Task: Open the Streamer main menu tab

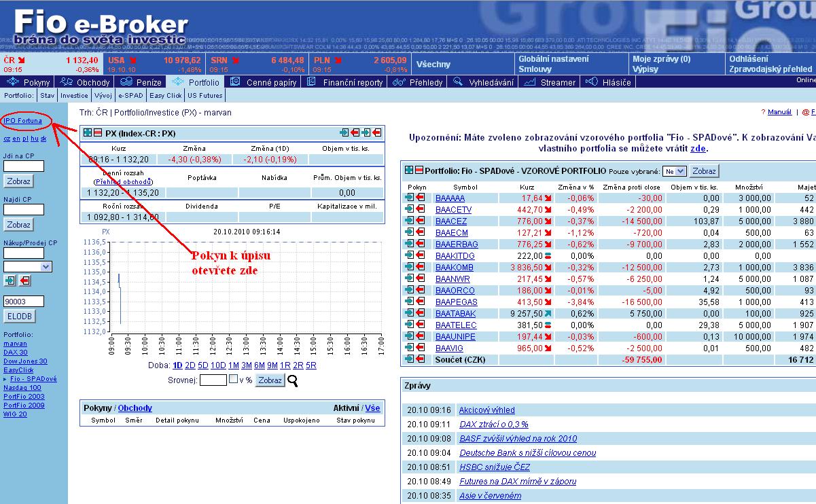Action: click(x=550, y=82)
